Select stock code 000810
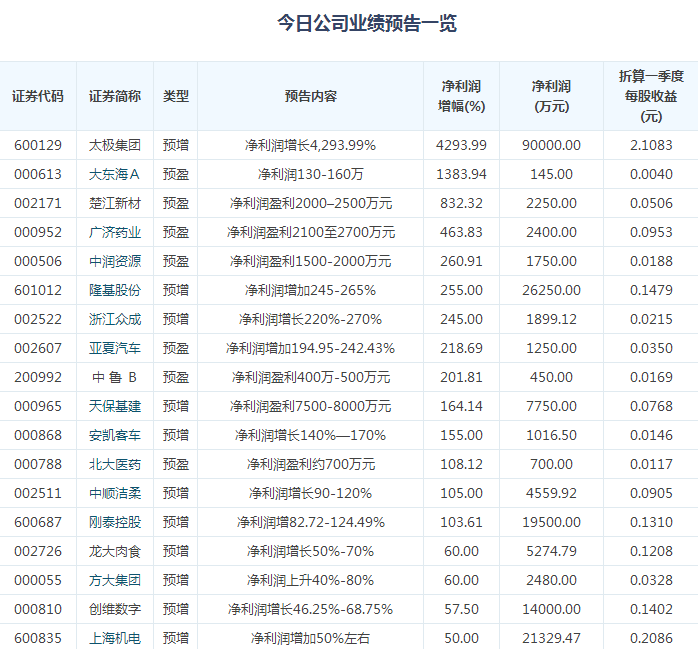This screenshot has width=698, height=649. click(x=38, y=609)
